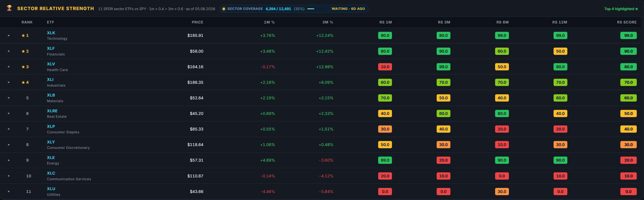Open the XLY ticker link

[x=51, y=142]
